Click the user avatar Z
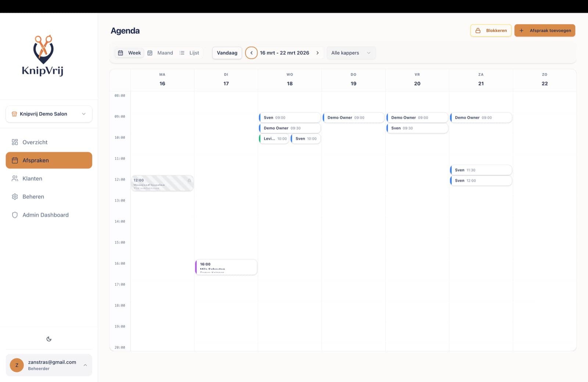 point(17,365)
